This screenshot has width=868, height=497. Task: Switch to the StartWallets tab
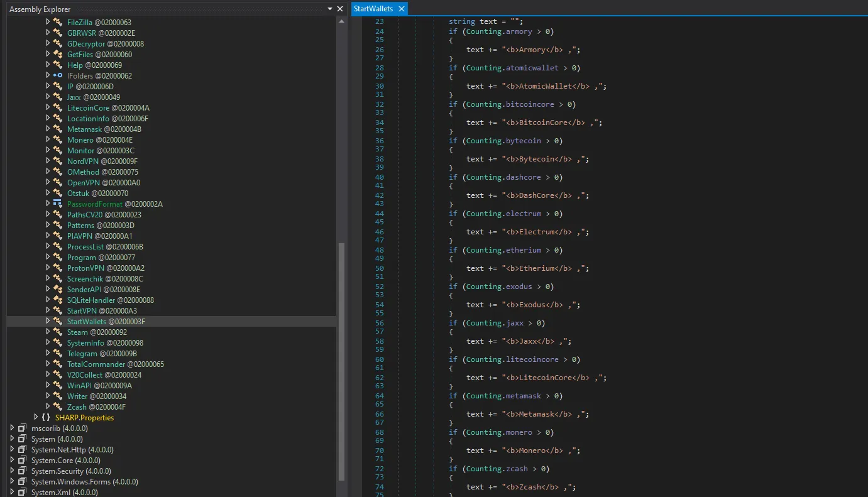[373, 9]
